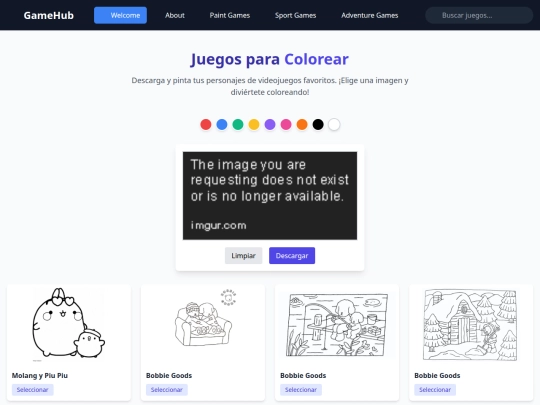Go to the About page
Image resolution: width=540 pixels, height=405 pixels.
tap(175, 15)
